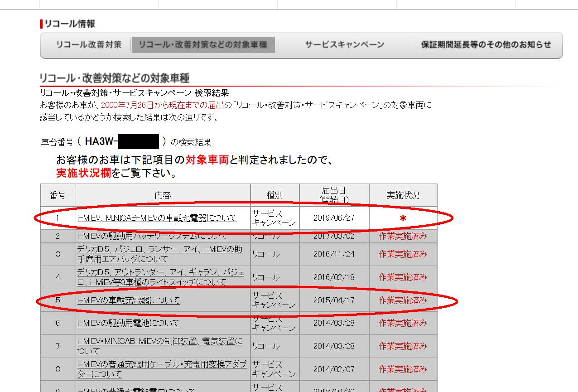578x392 pixels.
Task: Follow the 制御装置、電気装置について link
Action: 160,346
